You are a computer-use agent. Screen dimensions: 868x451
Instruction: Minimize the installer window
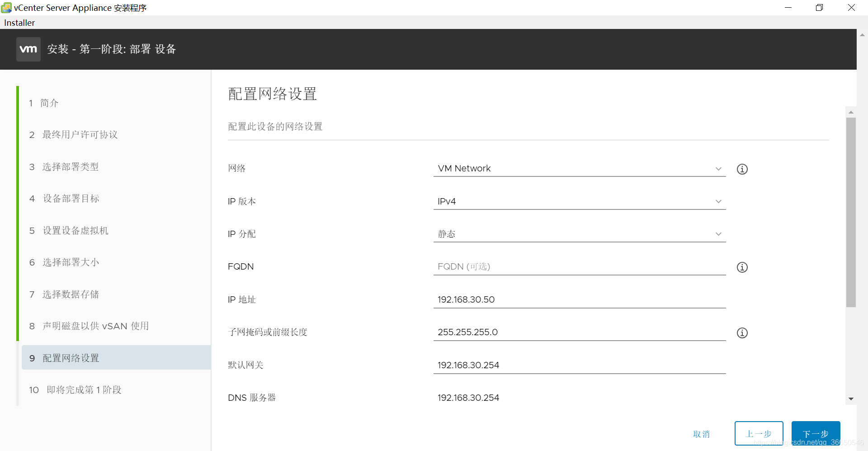[788, 8]
